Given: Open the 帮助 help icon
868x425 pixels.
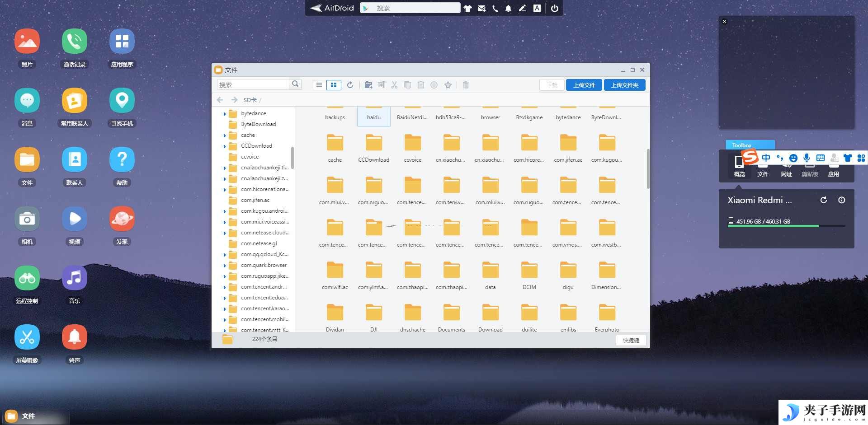Looking at the screenshot, I should 122,159.
